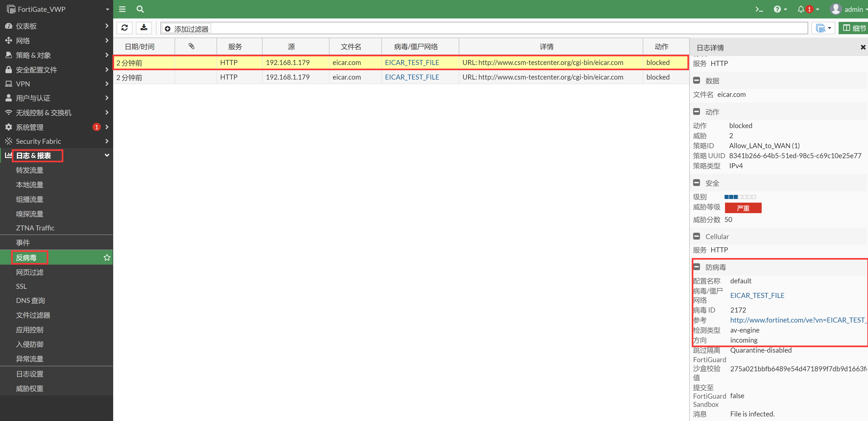Click the download logs icon

coord(144,28)
